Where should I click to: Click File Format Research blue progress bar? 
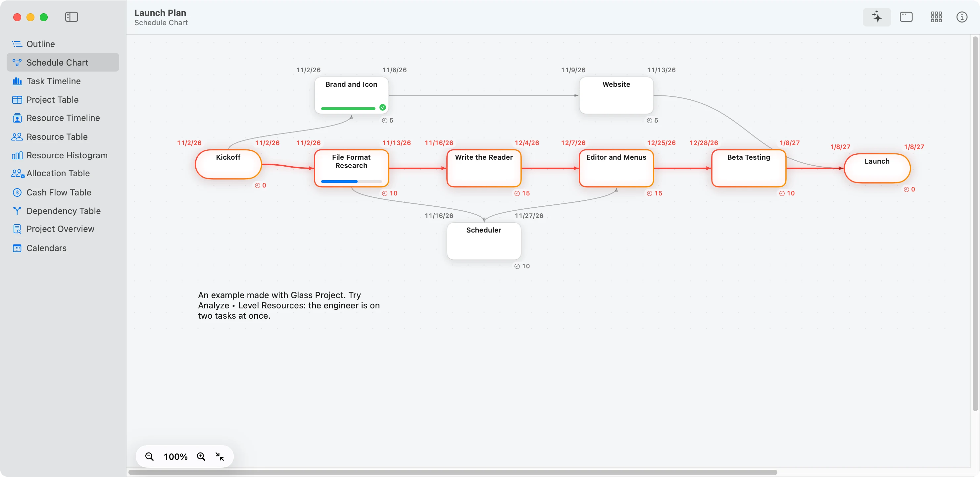click(351, 182)
